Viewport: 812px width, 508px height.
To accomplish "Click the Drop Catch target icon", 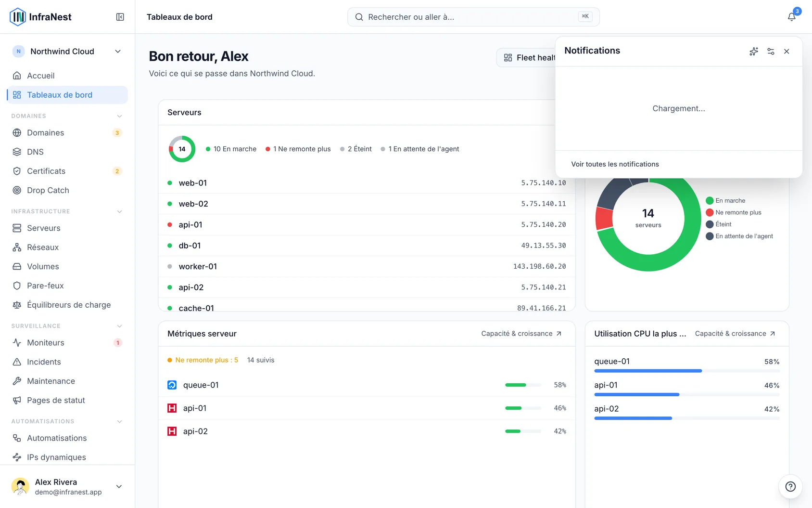I will pos(17,190).
